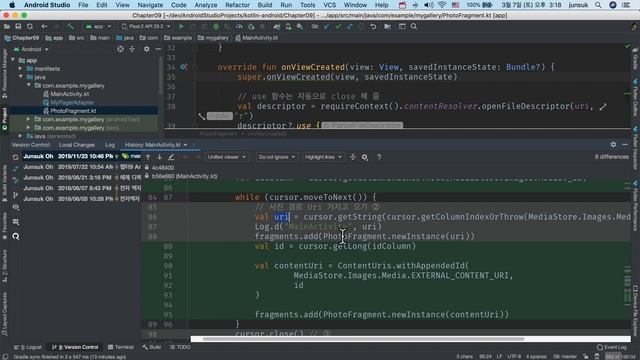Open the Pixel 2 API device dropdown
Image resolution: width=640 pixels, height=360 pixels.
click(x=146, y=27)
